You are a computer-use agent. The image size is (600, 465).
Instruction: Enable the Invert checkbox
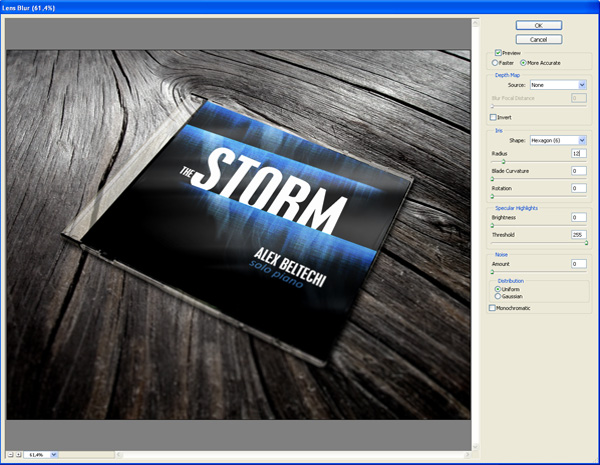click(493, 117)
